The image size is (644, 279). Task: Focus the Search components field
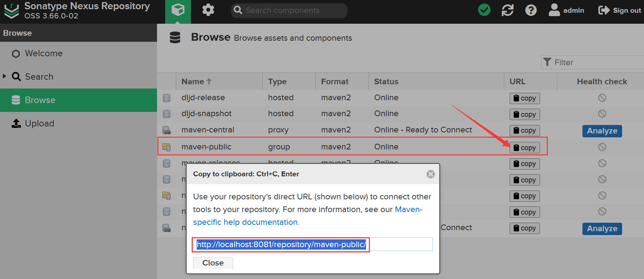pyautogui.click(x=289, y=11)
